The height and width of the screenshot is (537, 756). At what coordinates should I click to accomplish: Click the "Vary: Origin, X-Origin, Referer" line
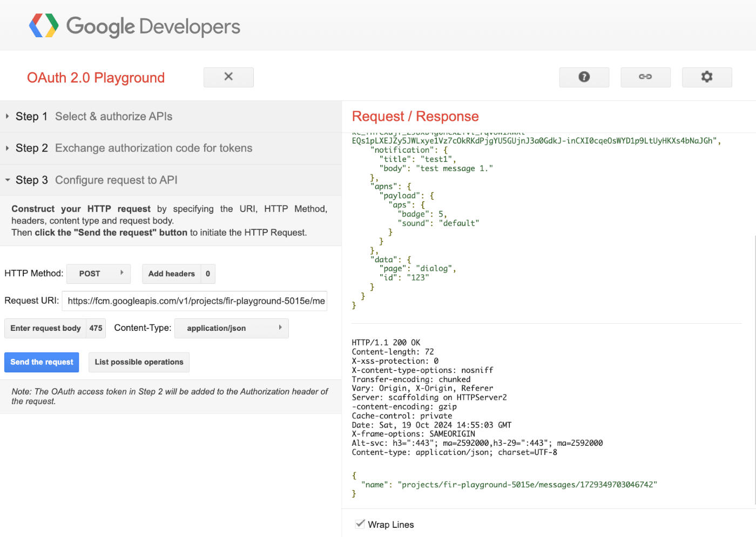pos(422,388)
